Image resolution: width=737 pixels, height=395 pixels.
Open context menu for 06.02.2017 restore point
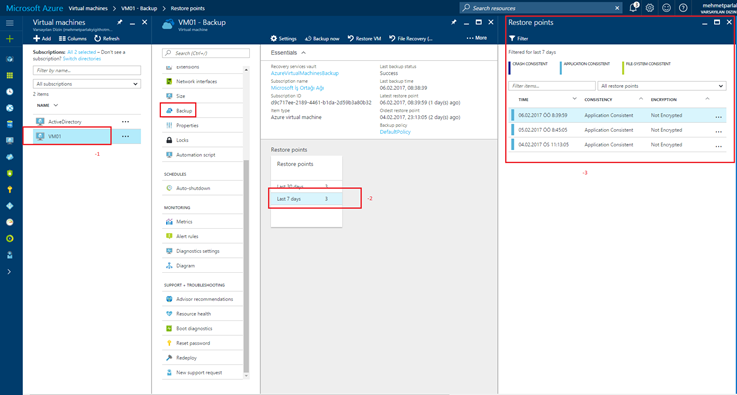[x=718, y=117]
